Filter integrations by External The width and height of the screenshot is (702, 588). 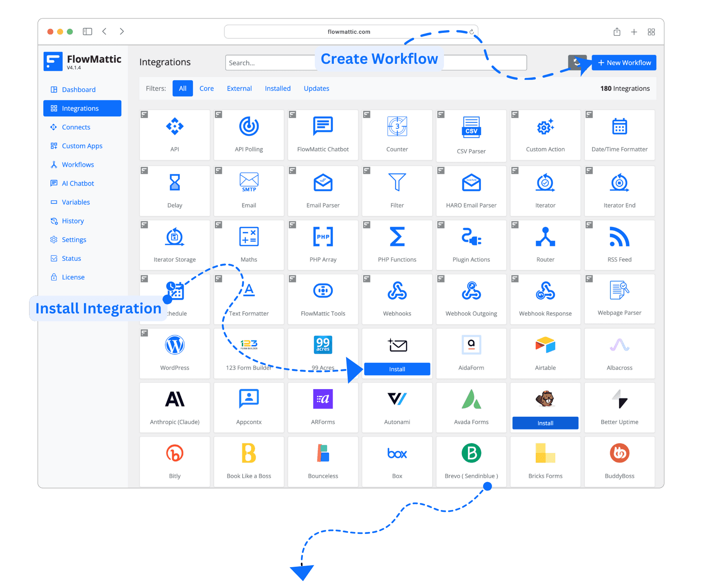click(239, 88)
